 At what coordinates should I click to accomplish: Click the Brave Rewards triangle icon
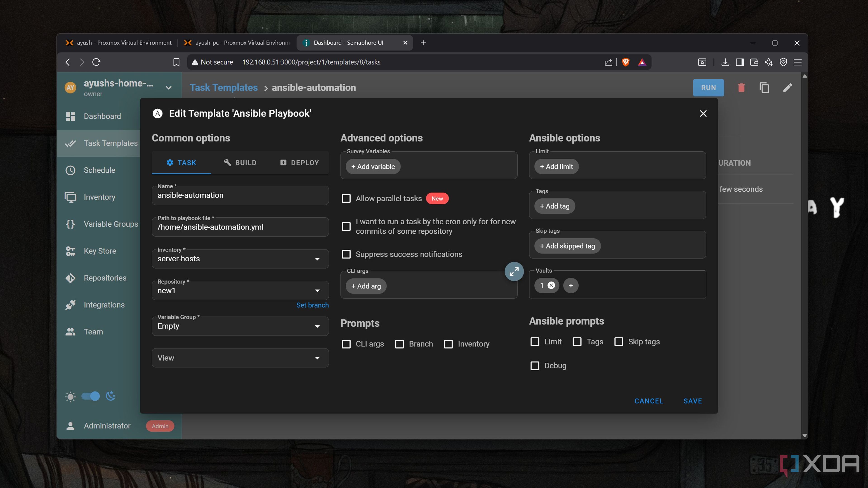[x=642, y=62]
